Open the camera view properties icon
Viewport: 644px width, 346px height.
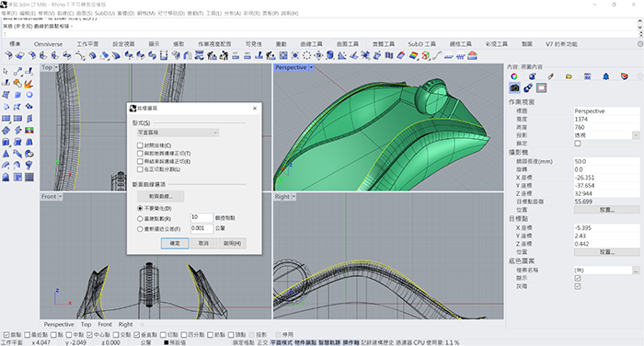tap(514, 87)
